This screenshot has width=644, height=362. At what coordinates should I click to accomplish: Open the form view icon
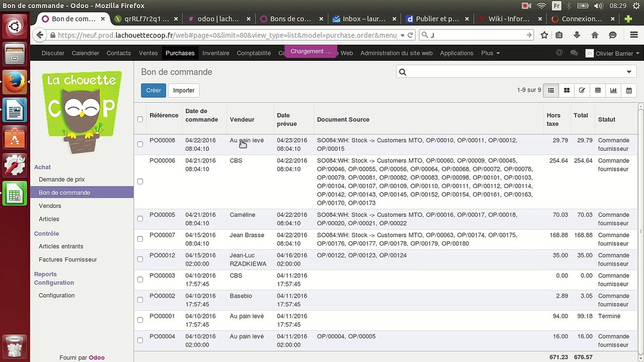(x=582, y=90)
